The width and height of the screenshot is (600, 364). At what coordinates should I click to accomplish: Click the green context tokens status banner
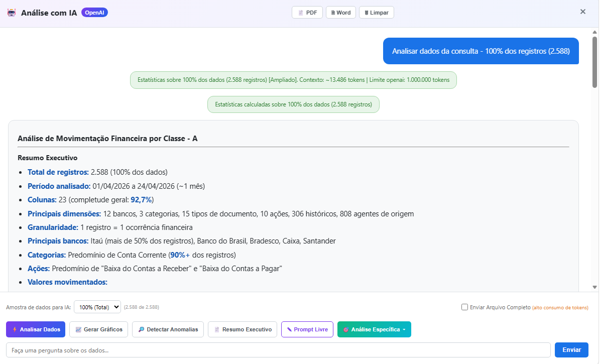coord(293,80)
